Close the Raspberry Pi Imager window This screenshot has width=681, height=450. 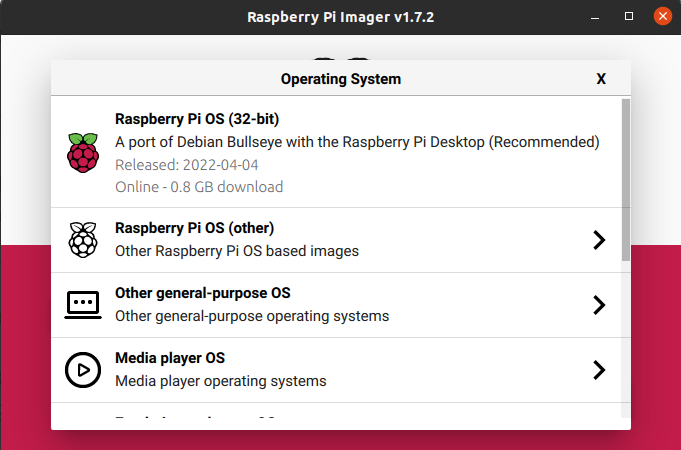pyautogui.click(x=663, y=17)
